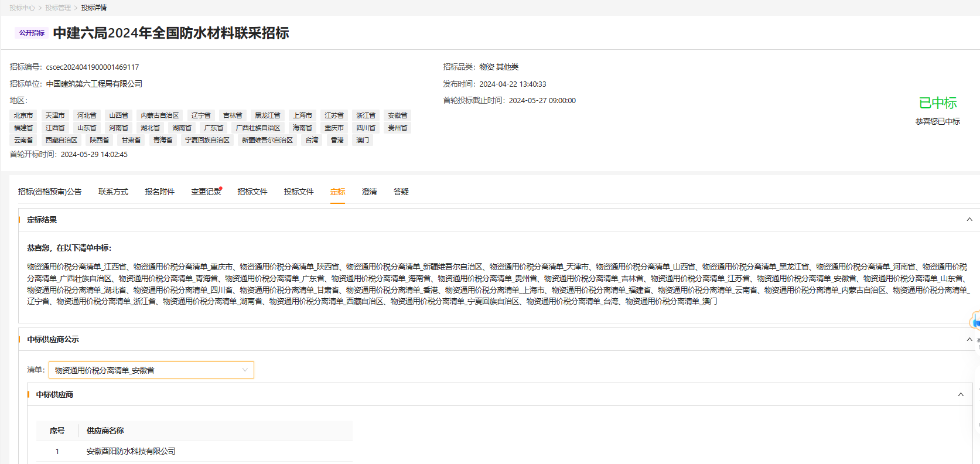Click tender number cscec2024041900001469117
Screen dimensions: 980x464
click(93, 67)
